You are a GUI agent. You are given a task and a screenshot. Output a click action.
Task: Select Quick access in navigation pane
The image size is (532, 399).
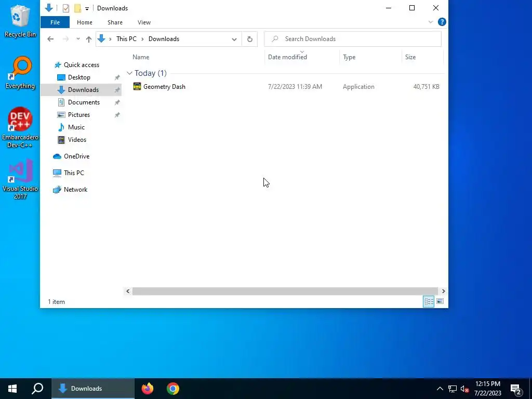click(82, 65)
